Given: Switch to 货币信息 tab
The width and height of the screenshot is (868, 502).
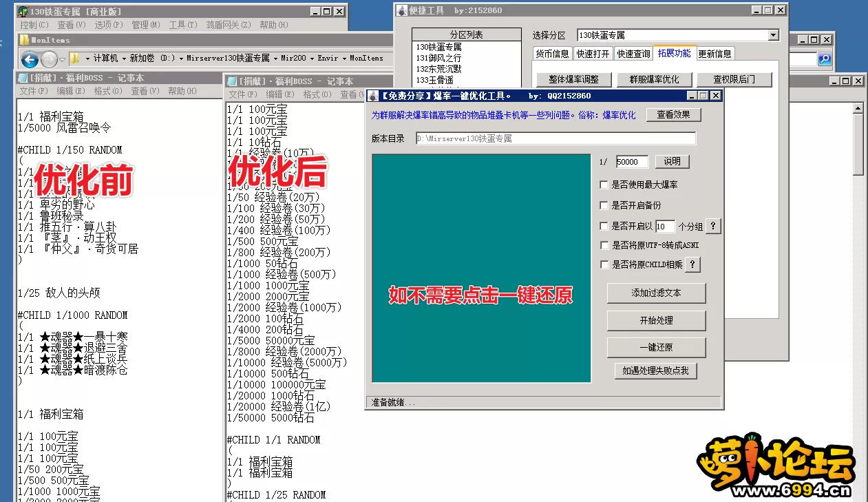Looking at the screenshot, I should (552, 54).
